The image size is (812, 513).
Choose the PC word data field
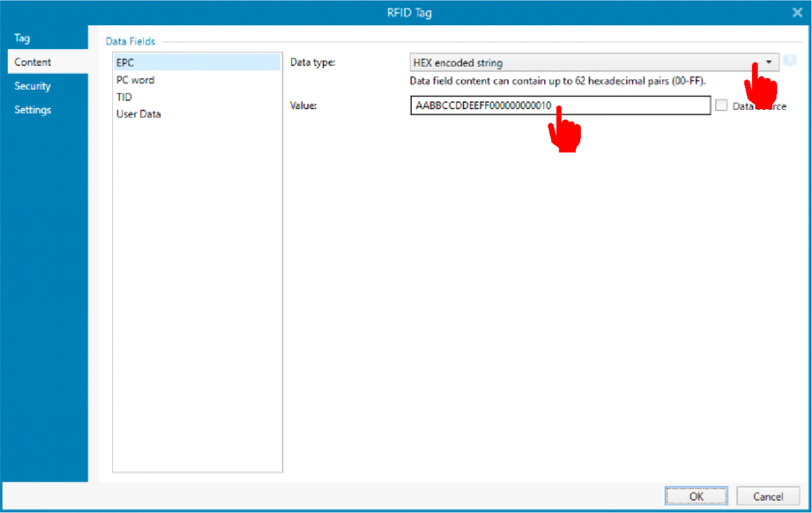tap(135, 80)
